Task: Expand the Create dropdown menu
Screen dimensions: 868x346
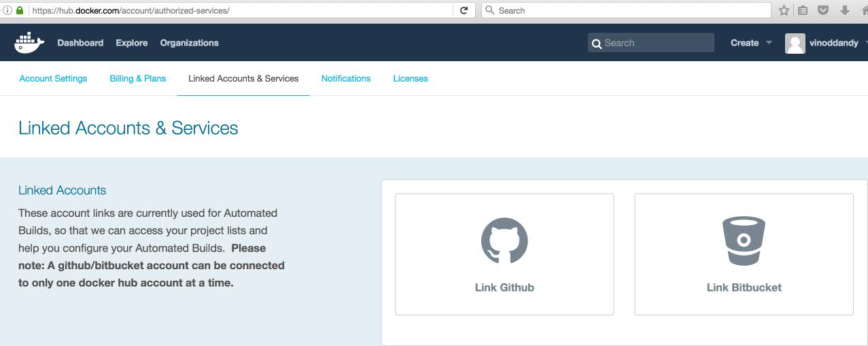Action: click(x=751, y=43)
